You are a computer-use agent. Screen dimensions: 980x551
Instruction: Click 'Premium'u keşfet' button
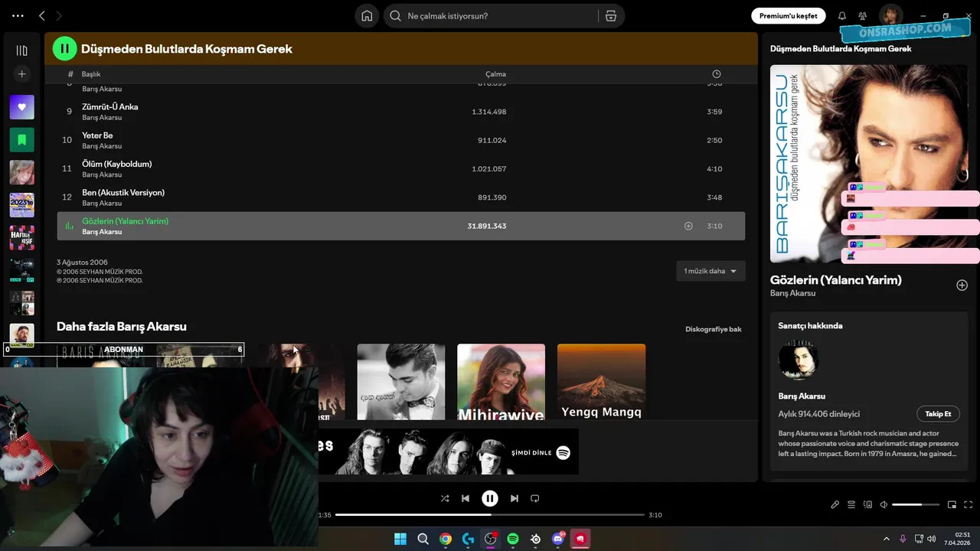(789, 15)
